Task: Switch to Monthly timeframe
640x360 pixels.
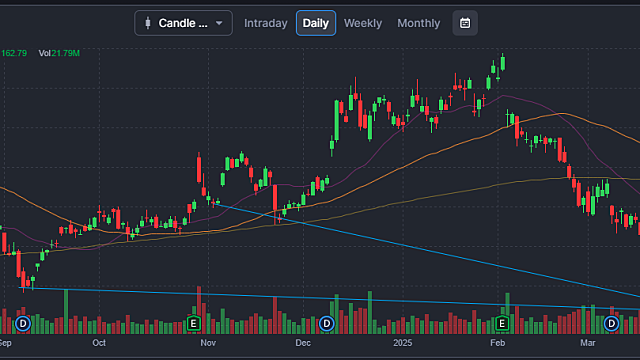Action: 419,23
